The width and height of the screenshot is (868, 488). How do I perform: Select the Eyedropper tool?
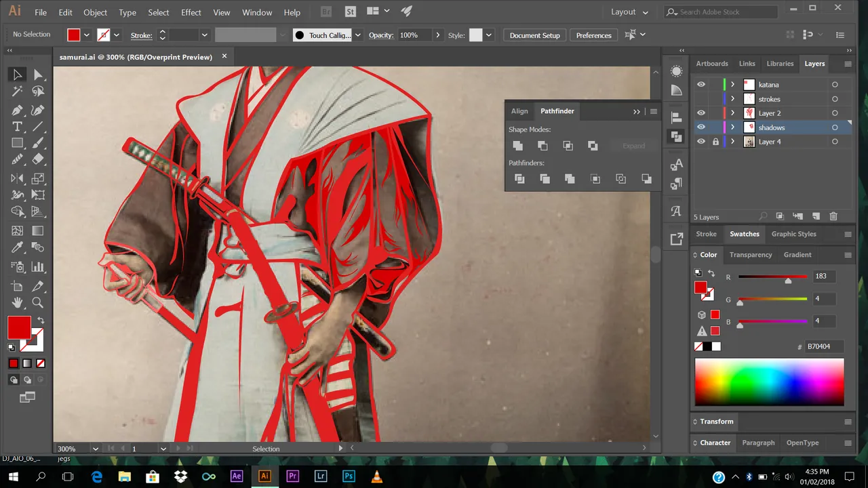tap(18, 248)
